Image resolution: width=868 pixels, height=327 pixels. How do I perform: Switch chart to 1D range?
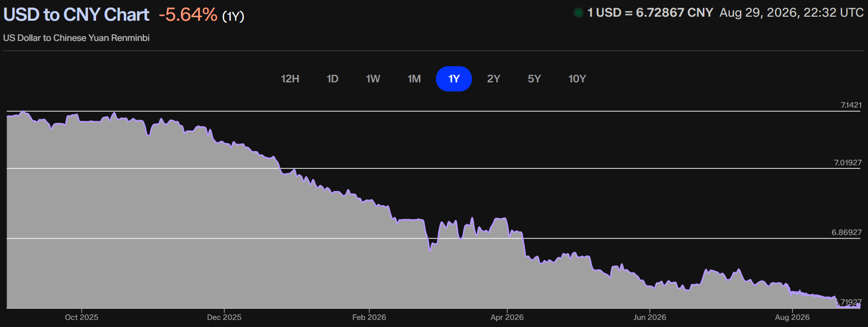pyautogui.click(x=332, y=79)
